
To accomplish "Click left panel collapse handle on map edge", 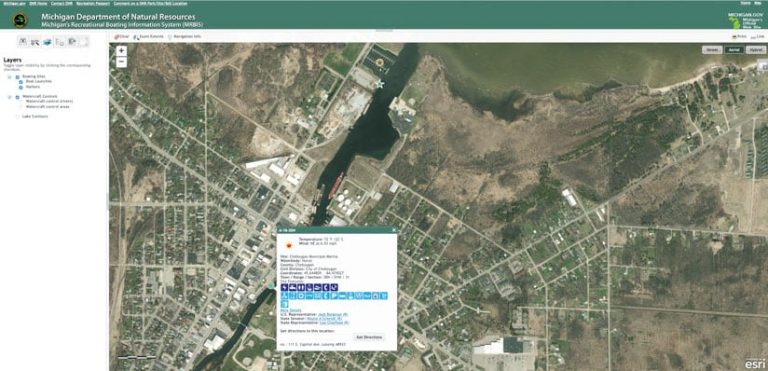I will coord(108,201).
